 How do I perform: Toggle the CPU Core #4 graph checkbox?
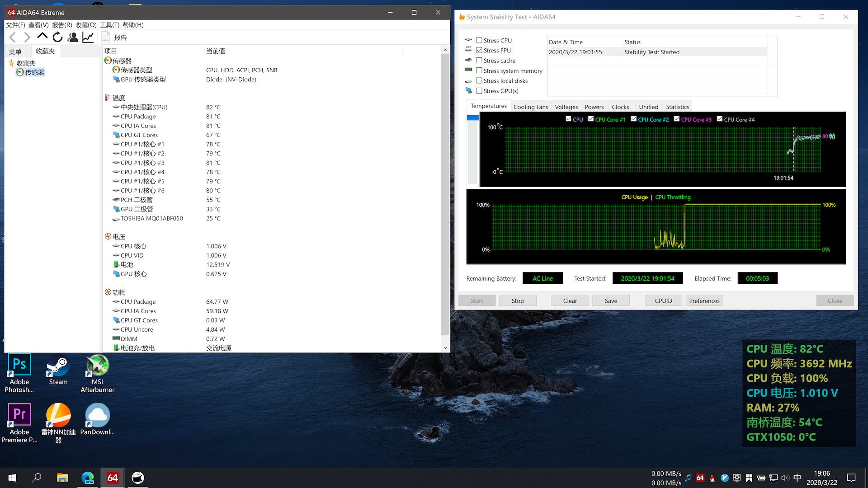point(720,119)
